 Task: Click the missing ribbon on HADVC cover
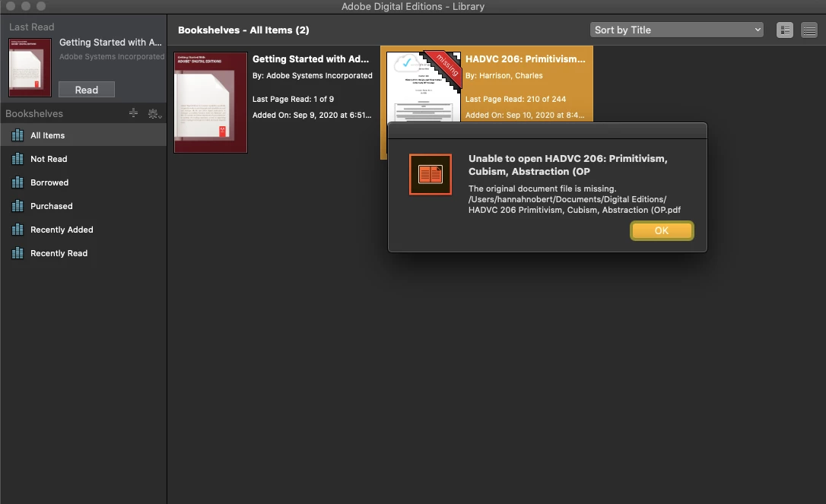pyautogui.click(x=446, y=67)
